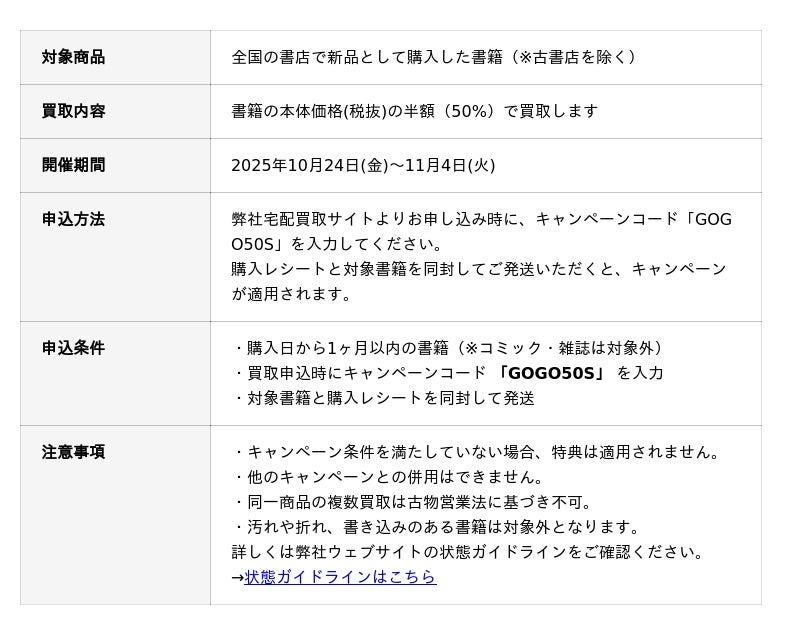
Task: Click the 汚れや折れ、書き込み note line
Action: 437,527
